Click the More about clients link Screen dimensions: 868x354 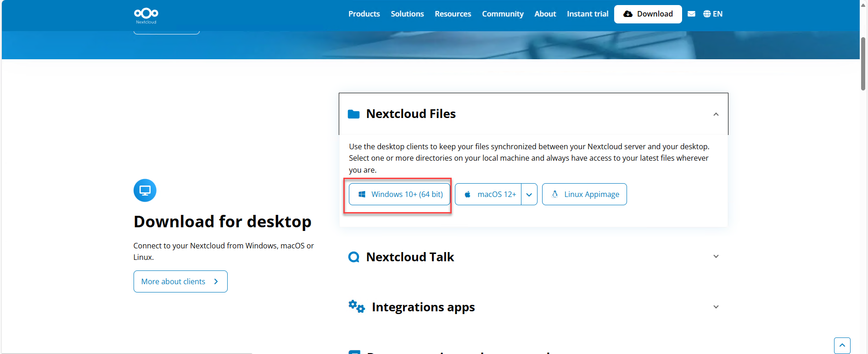tap(180, 281)
